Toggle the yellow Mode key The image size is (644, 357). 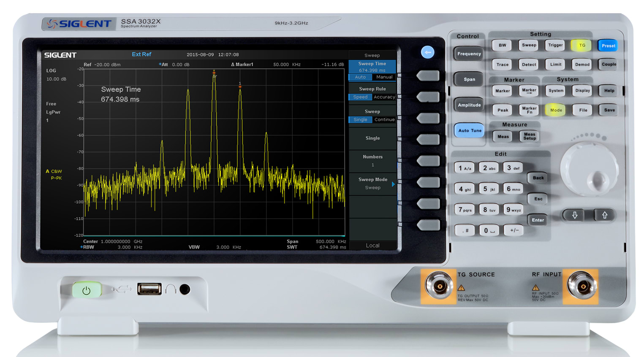(x=556, y=110)
